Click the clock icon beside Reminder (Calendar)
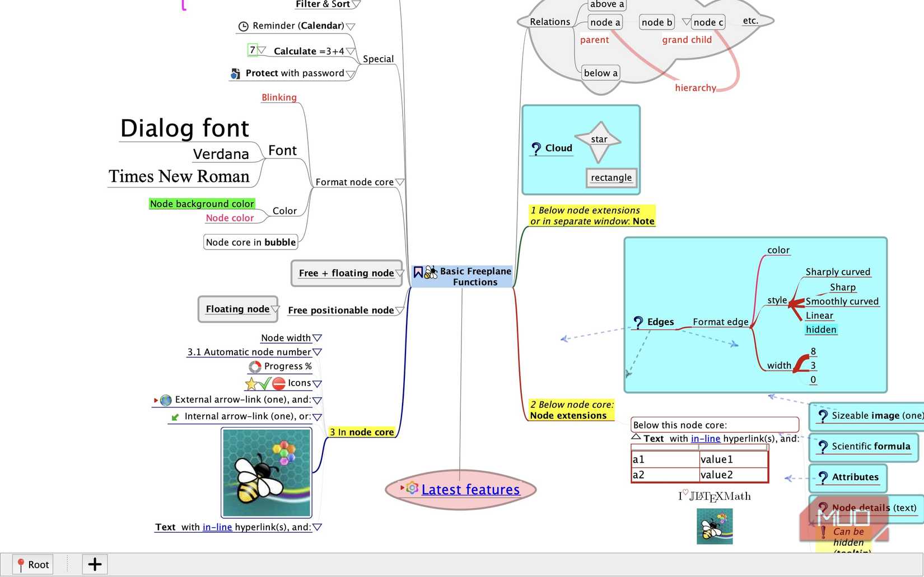The height and width of the screenshot is (577, 924). pyautogui.click(x=243, y=26)
